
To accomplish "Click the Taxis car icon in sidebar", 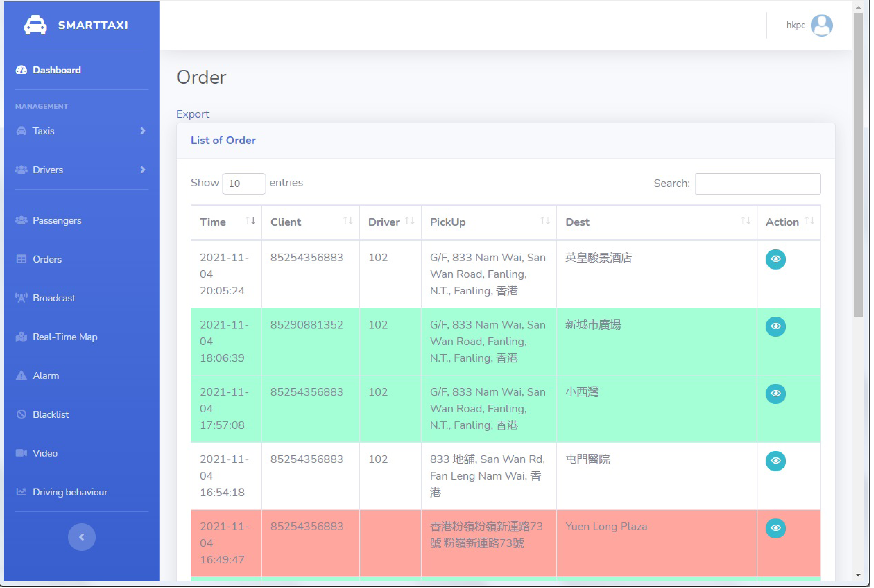I will click(21, 131).
